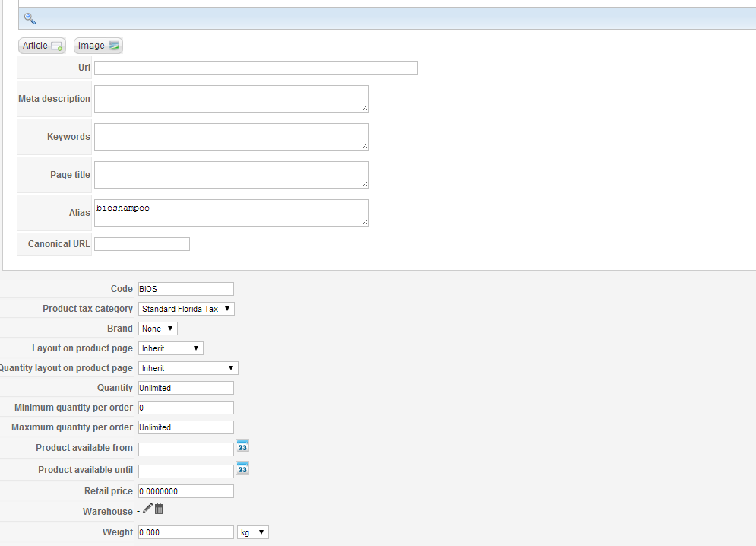Click the Meta description label
This screenshot has height=546, width=756.
click(x=54, y=99)
